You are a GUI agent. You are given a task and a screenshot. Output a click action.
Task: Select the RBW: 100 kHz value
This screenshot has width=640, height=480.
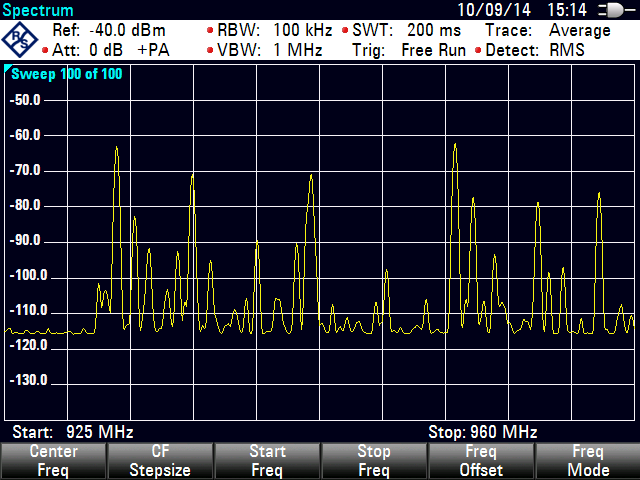pos(274,30)
